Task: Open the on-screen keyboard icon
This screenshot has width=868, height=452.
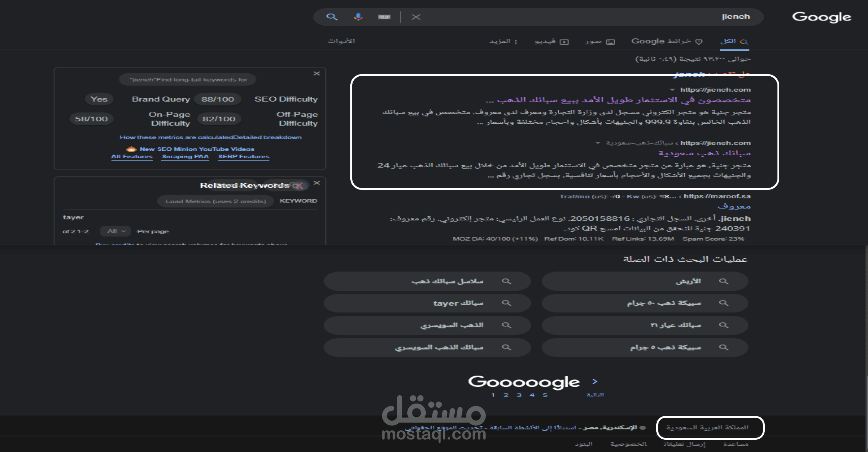Action: 384,17
